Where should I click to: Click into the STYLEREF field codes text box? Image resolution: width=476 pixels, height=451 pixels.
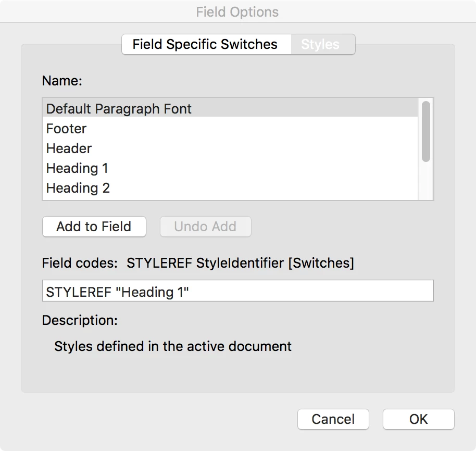point(237,291)
